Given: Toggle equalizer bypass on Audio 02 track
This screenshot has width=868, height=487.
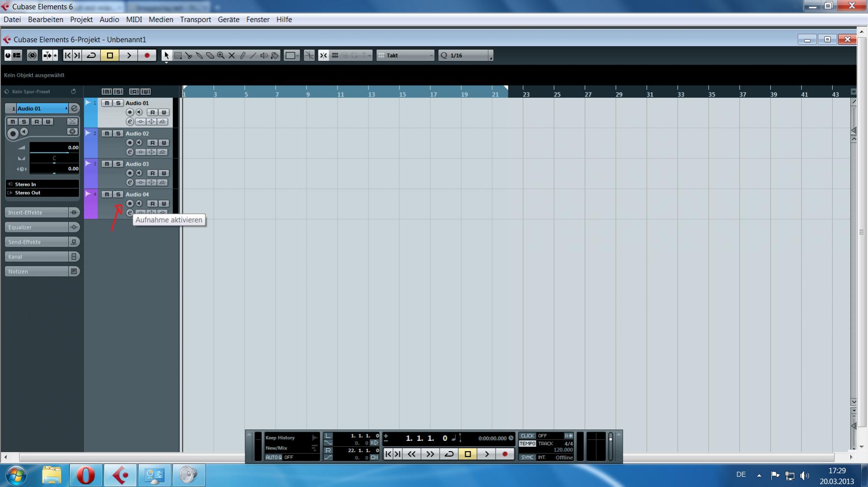Looking at the screenshot, I should 151,152.
